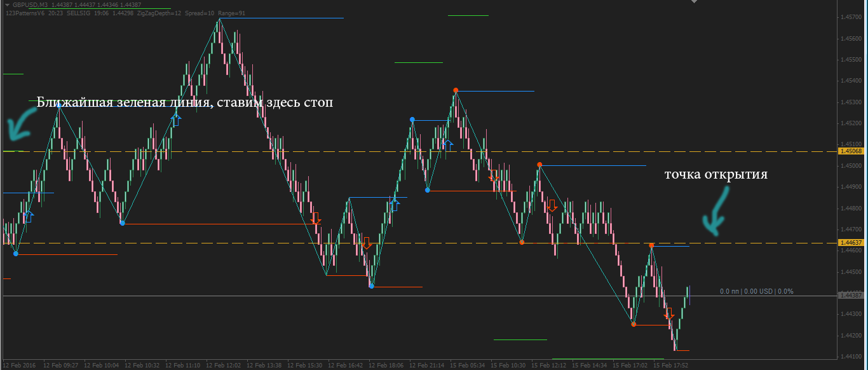The height and width of the screenshot is (370, 868).
Task: Click the chart shift triangle marker at top
Action: (693, 2)
